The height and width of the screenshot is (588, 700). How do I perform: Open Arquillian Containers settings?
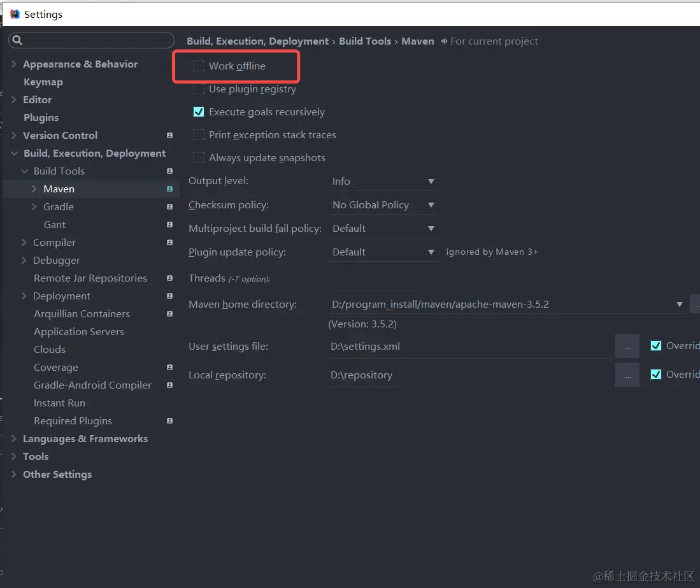[82, 314]
